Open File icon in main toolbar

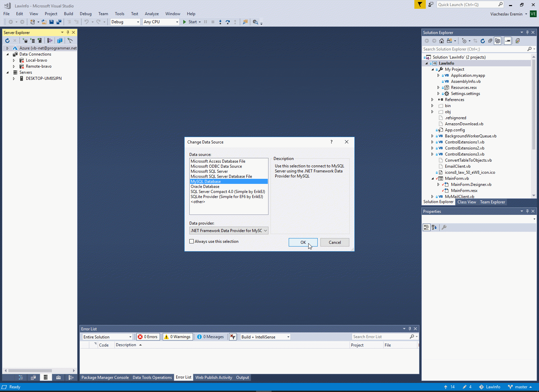[x=44, y=22]
